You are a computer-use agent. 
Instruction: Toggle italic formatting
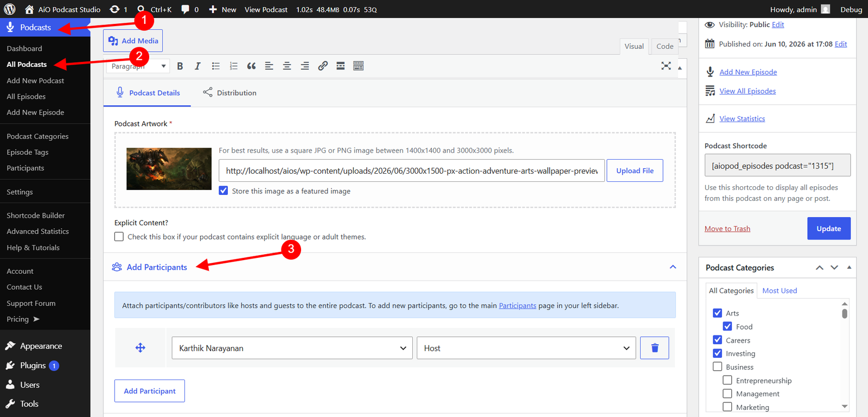(x=197, y=66)
